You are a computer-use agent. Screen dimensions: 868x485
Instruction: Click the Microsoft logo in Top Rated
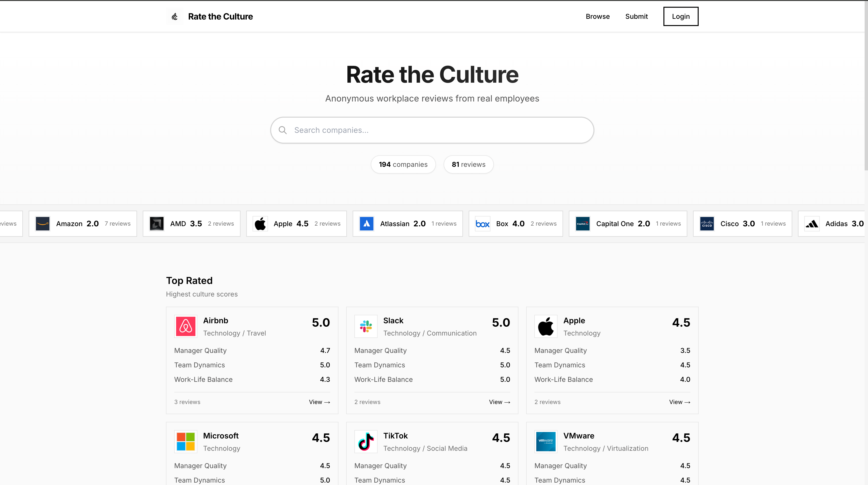click(186, 442)
